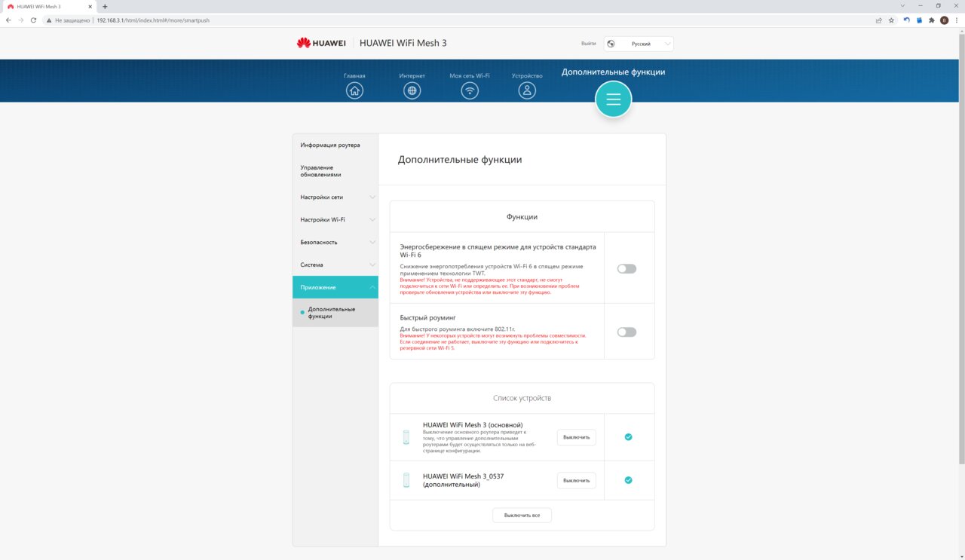Click Выключить все button
The width and height of the screenshot is (965, 560).
tap(522, 516)
